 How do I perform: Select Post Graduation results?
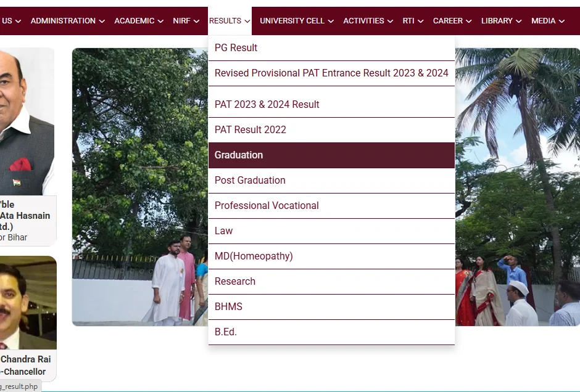point(331,181)
